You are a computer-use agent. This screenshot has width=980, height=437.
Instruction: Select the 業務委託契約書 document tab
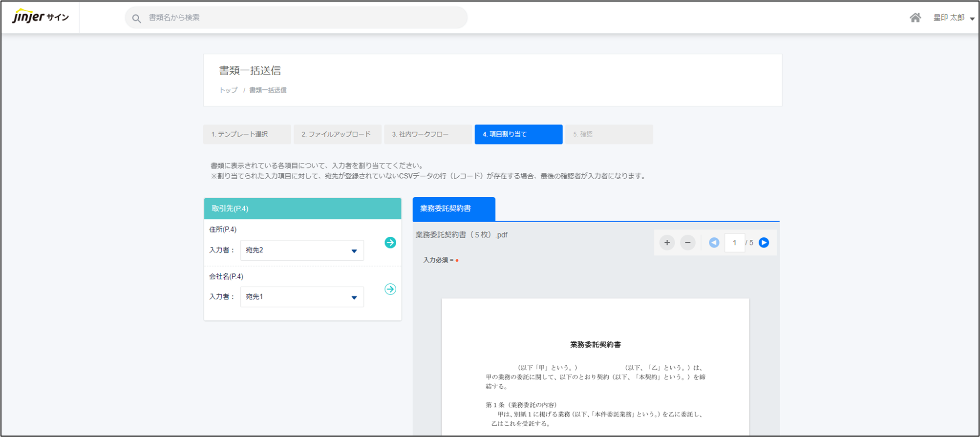point(453,209)
